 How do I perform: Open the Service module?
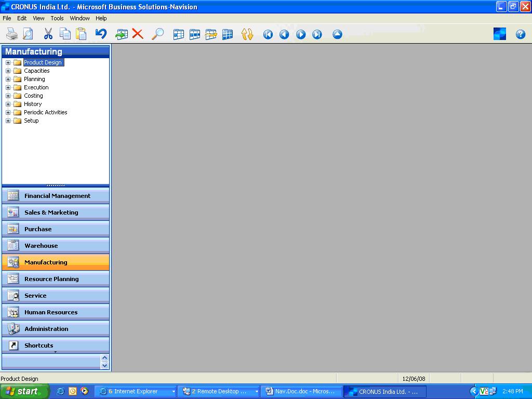pos(56,296)
